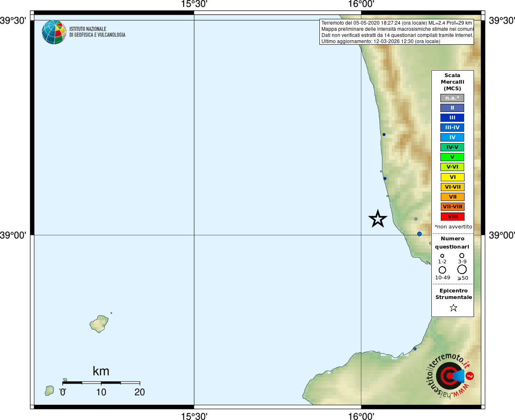Viewport: 515px width, 420px height.
Task: Click the INGV globe logo
Action: click(x=54, y=32)
